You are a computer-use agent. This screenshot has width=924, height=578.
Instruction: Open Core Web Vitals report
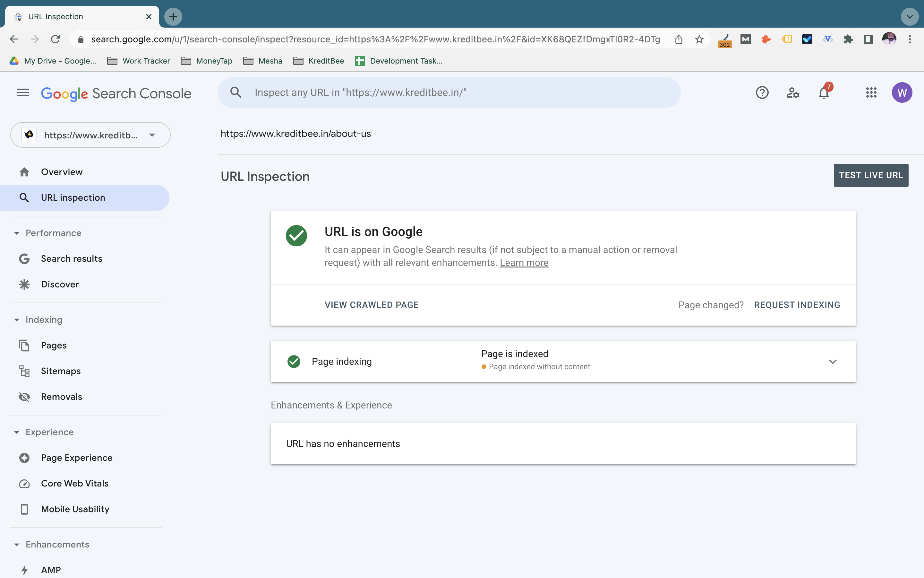[x=85, y=484]
